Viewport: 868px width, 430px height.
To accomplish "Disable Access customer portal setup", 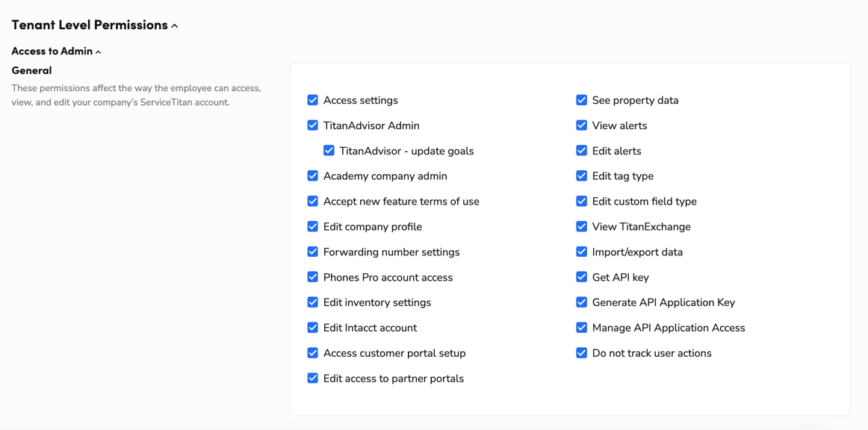I will 313,352.
